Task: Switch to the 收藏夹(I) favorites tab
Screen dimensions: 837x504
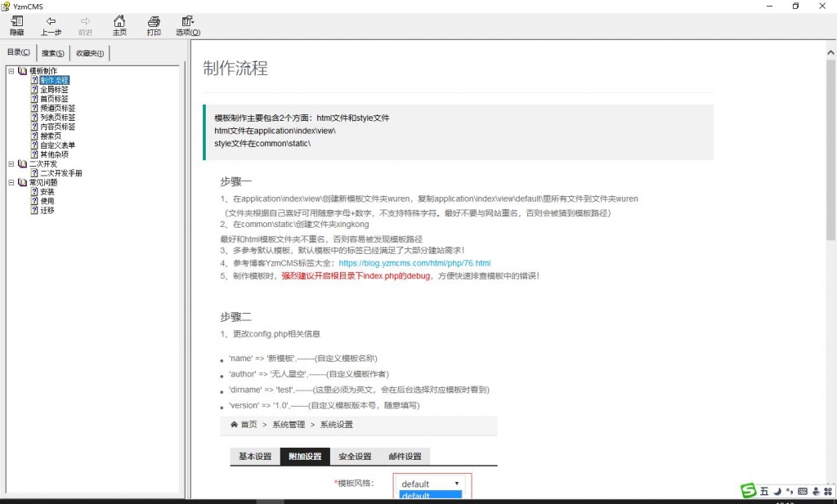Action: click(90, 53)
